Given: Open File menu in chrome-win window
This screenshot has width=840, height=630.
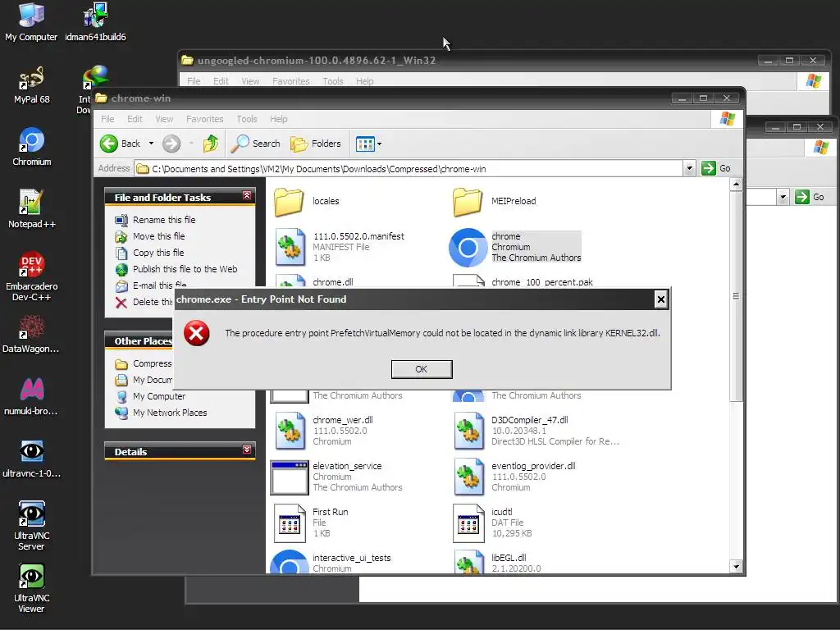Looking at the screenshot, I should pyautogui.click(x=107, y=119).
